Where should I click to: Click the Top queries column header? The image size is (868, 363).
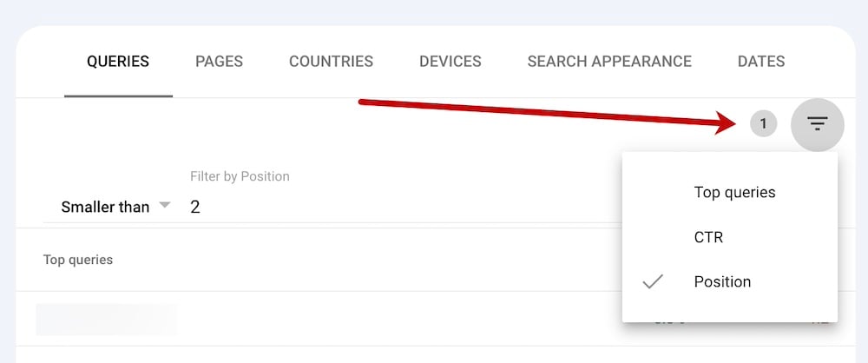click(x=78, y=260)
